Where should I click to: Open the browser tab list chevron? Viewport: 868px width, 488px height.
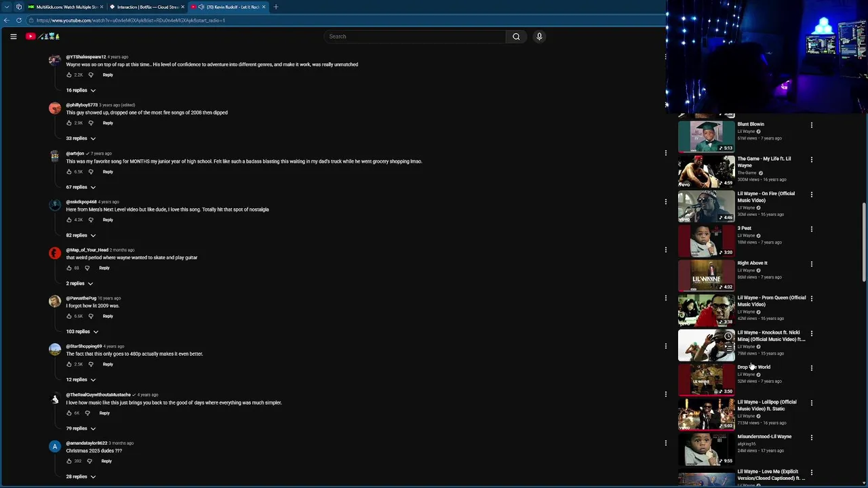click(6, 7)
